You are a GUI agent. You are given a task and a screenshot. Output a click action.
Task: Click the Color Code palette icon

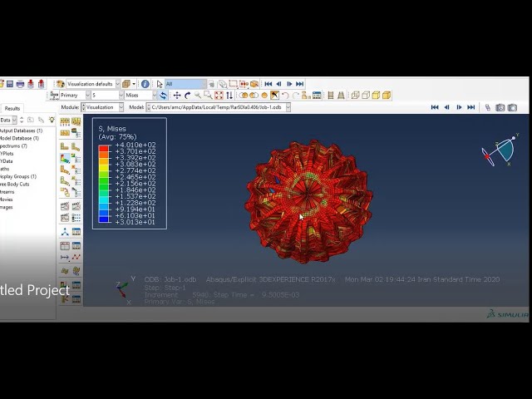click(61, 84)
